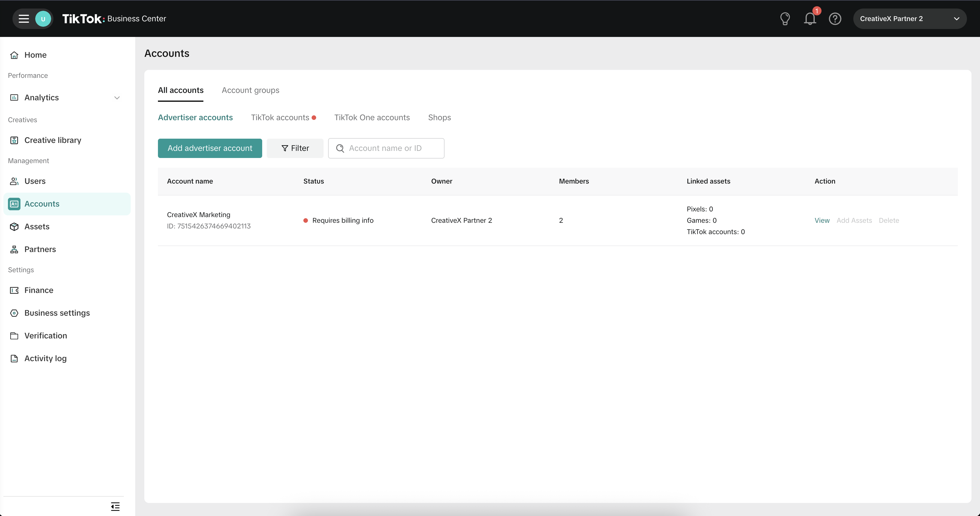
Task: Switch to the All accounts tab
Action: pos(181,90)
